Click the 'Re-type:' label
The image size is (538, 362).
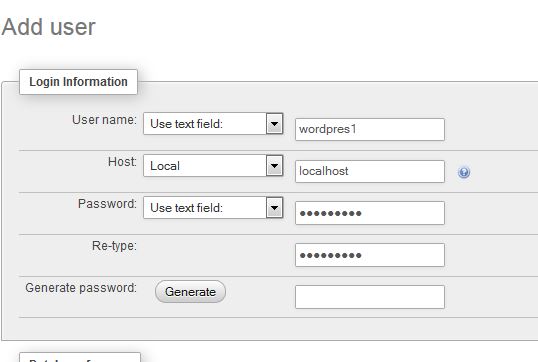pyautogui.click(x=114, y=246)
